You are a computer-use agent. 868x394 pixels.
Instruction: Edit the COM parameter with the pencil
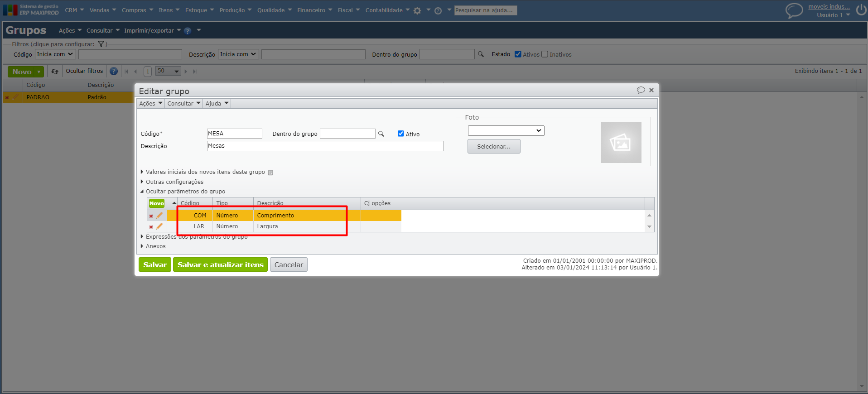click(x=159, y=216)
